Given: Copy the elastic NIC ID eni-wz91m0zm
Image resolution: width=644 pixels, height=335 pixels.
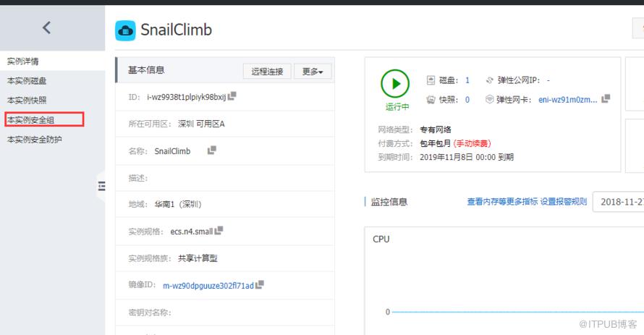Looking at the screenshot, I should [x=606, y=99].
